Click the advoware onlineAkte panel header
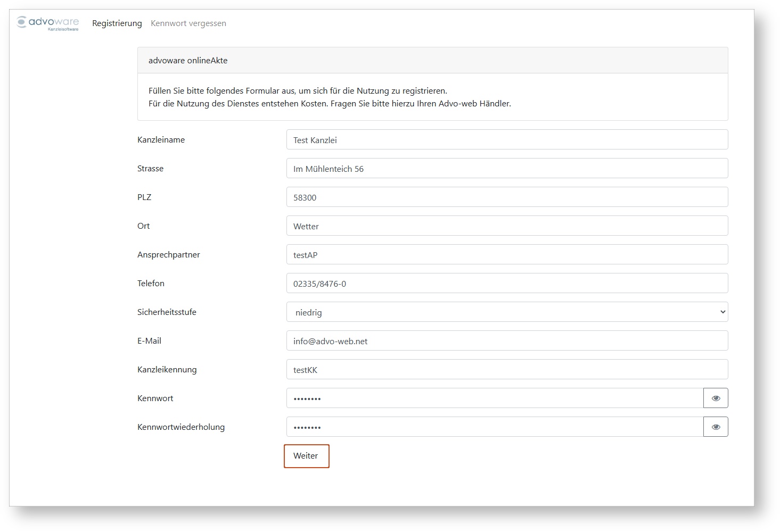The height and width of the screenshot is (532, 780). tap(432, 61)
